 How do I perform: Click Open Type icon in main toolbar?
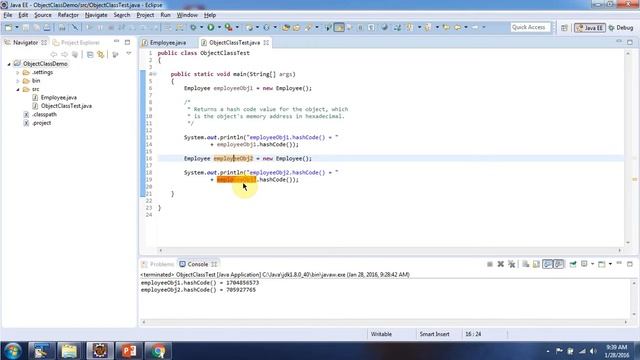click(286, 27)
